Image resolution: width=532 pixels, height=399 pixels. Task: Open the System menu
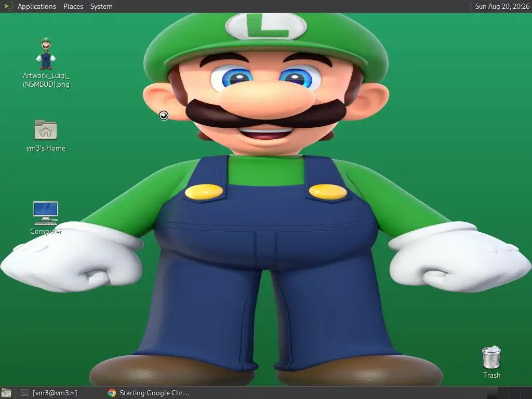tap(101, 6)
